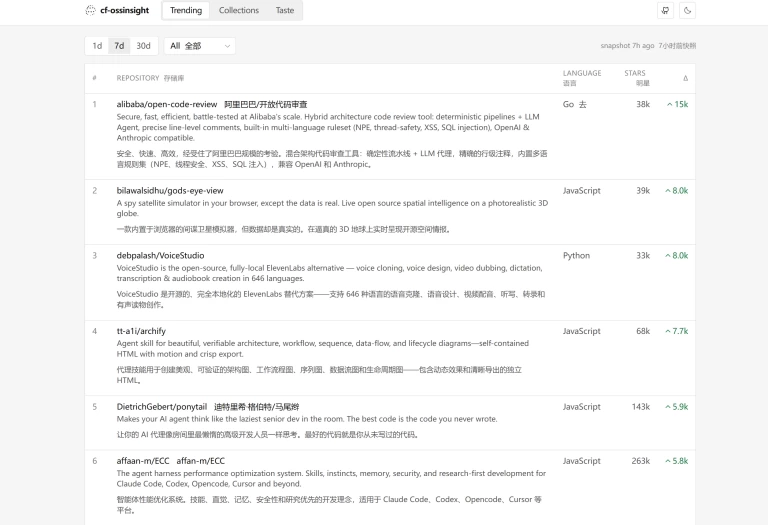Click the 33k stars value
The width and height of the screenshot is (768, 525).
643,256
